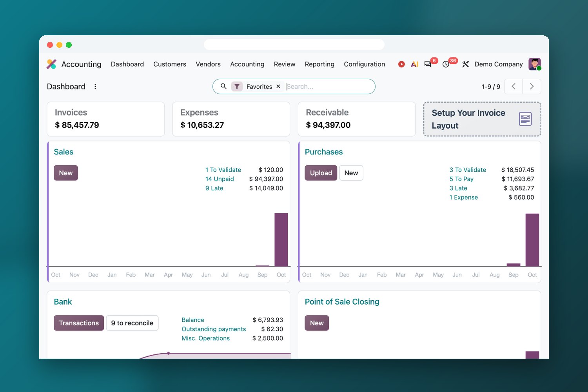Click the debug tools wrench icon

[466, 64]
